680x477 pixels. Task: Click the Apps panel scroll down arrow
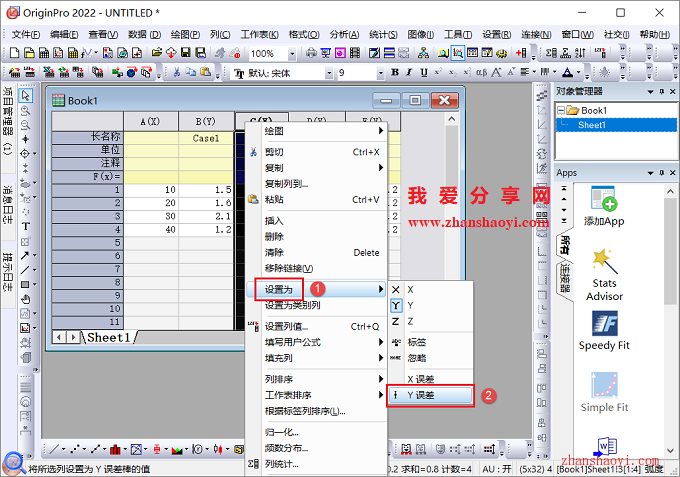tap(670, 451)
